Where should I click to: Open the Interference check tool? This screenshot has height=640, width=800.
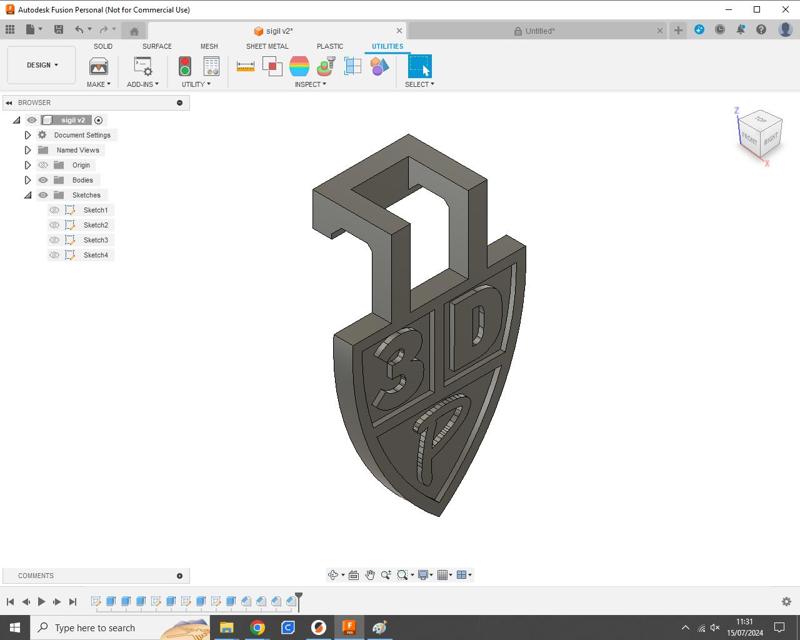(x=272, y=66)
